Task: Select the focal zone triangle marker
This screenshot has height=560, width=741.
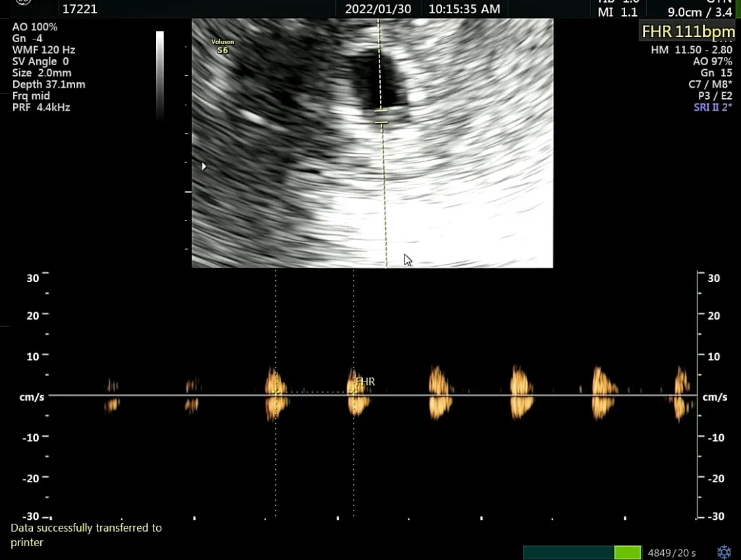Action: (204, 166)
